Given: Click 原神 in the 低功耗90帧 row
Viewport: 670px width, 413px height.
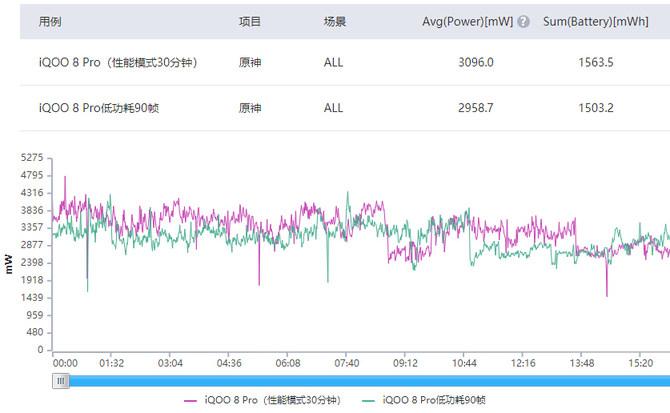Looking at the screenshot, I should (250, 108).
